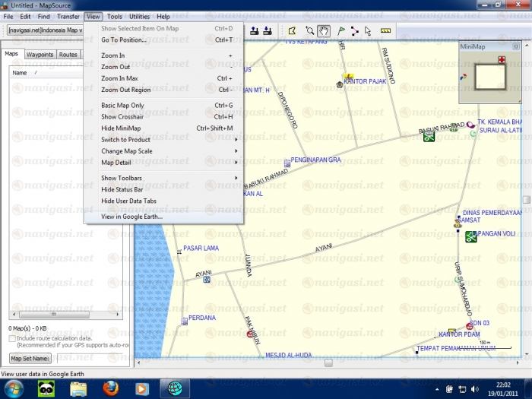The image size is (532, 399).
Task: Click the Measure distance ruler tool
Action: click(385, 31)
